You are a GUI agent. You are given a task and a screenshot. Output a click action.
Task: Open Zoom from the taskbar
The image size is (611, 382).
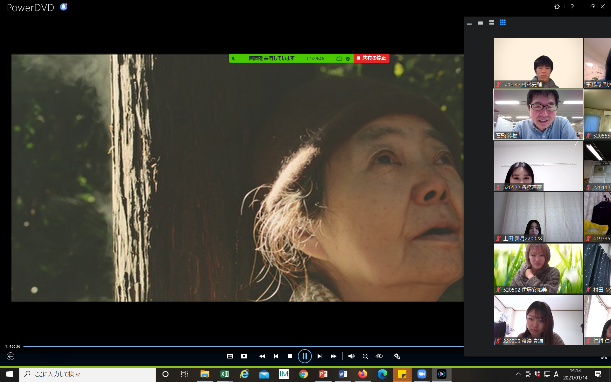(x=422, y=375)
